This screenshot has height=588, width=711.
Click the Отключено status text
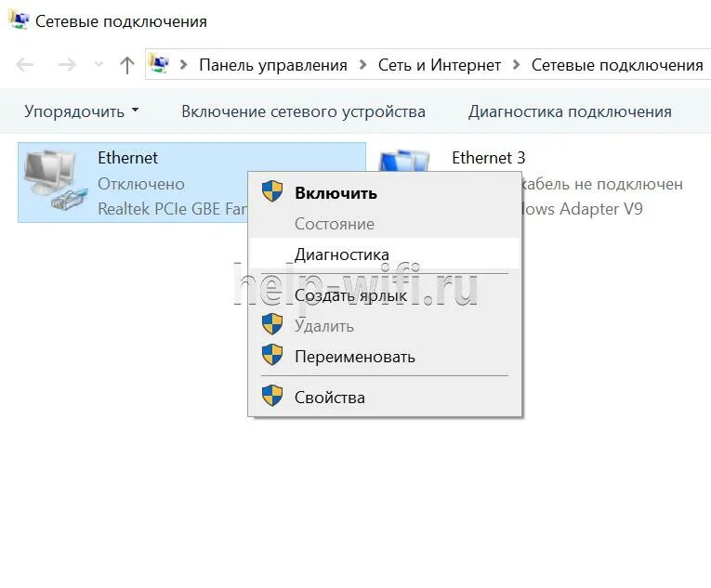(x=141, y=184)
